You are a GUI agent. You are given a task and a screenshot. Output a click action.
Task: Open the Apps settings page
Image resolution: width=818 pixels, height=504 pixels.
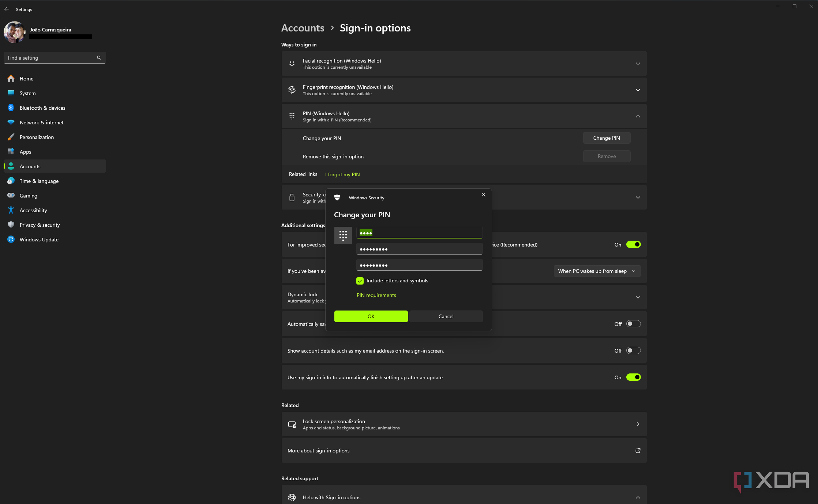(55, 152)
